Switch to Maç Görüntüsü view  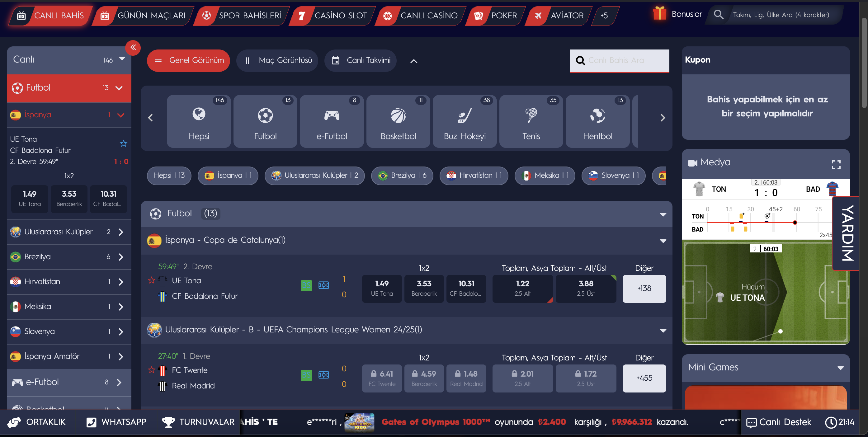(277, 61)
